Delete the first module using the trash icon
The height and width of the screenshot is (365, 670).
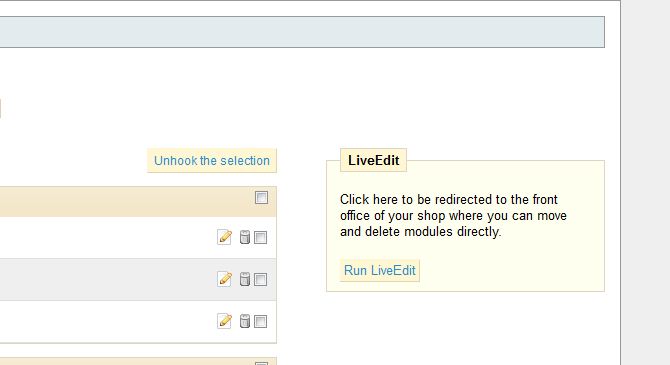click(244, 237)
